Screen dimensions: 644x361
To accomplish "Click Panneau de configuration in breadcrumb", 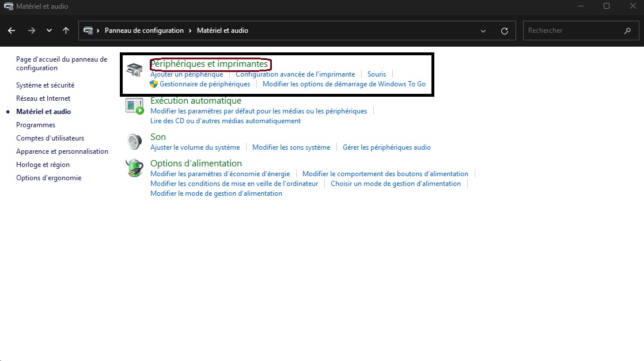I will 144,31.
